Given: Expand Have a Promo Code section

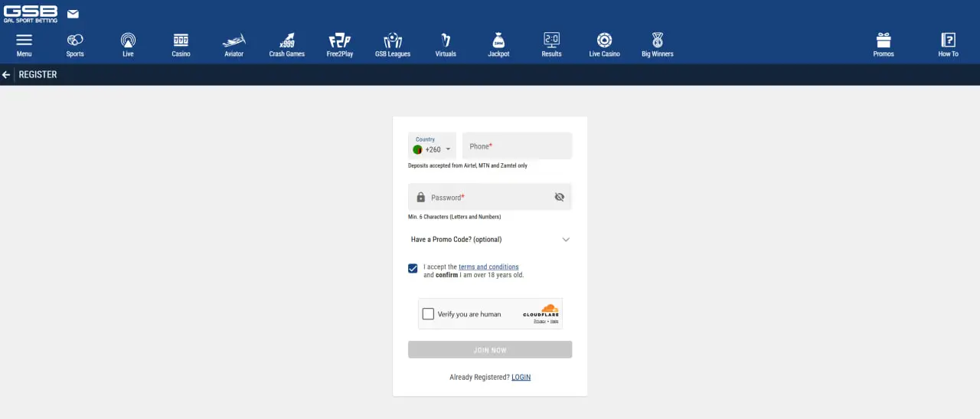Looking at the screenshot, I should pyautogui.click(x=490, y=240).
